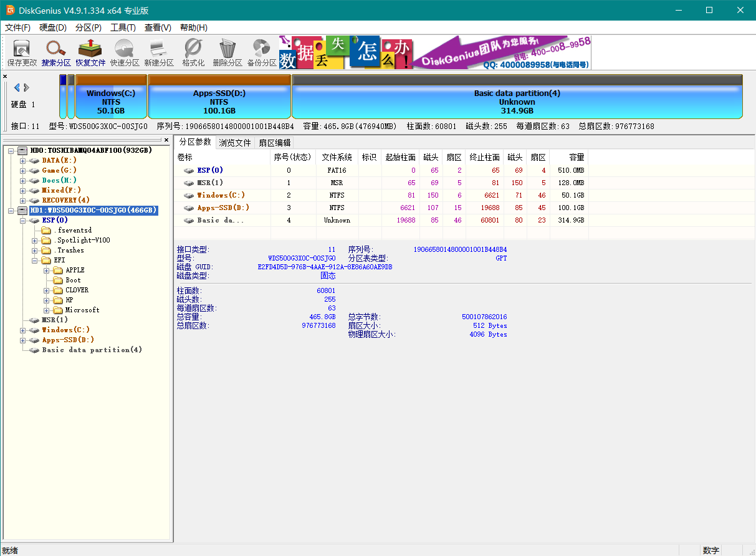
Task: Collapse the HD1 WDS500G disk node
Action: click(11, 210)
